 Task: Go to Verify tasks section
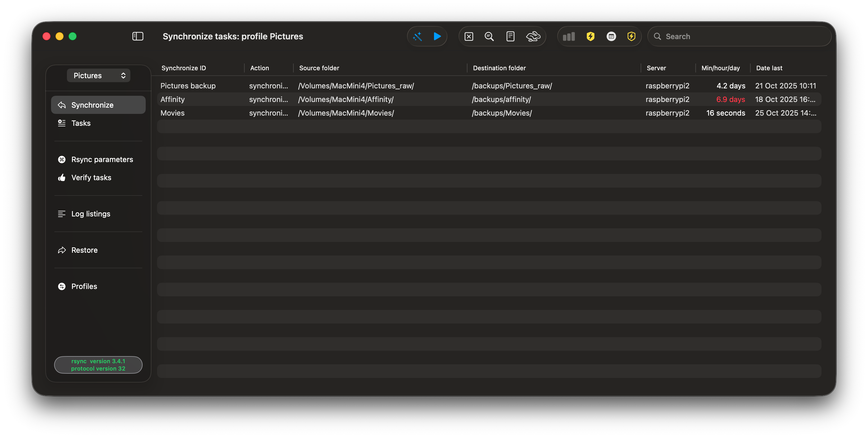[91, 178]
